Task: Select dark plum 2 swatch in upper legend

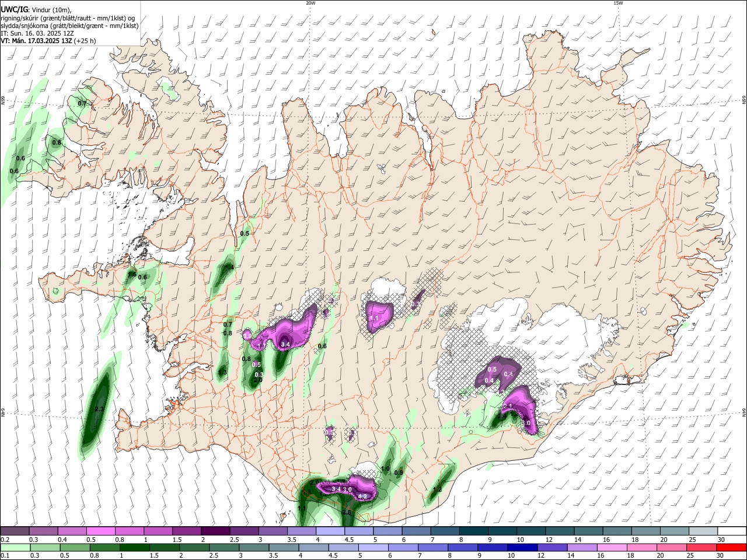Action: (215, 531)
